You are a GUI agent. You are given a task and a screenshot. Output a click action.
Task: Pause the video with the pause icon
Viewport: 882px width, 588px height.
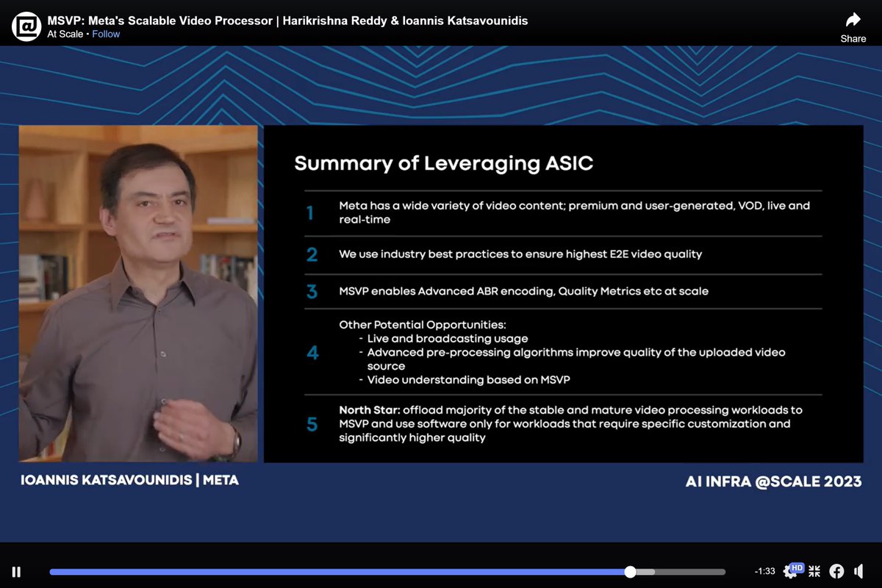click(x=15, y=571)
